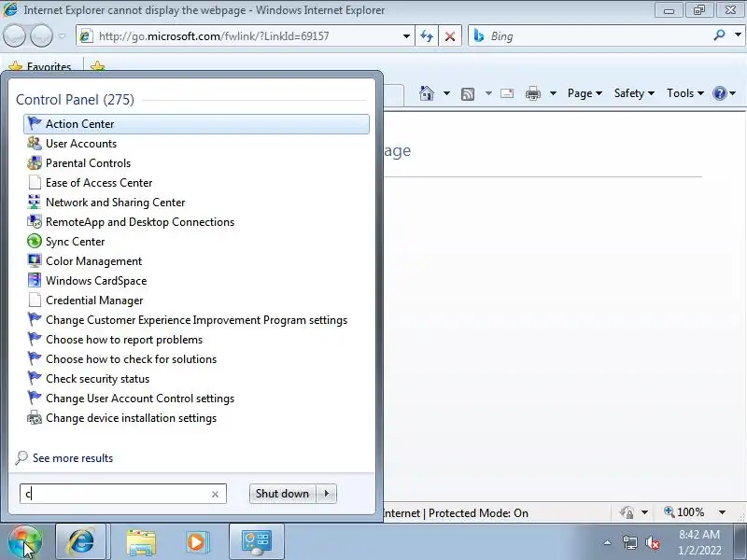Click See more results link

point(73,458)
